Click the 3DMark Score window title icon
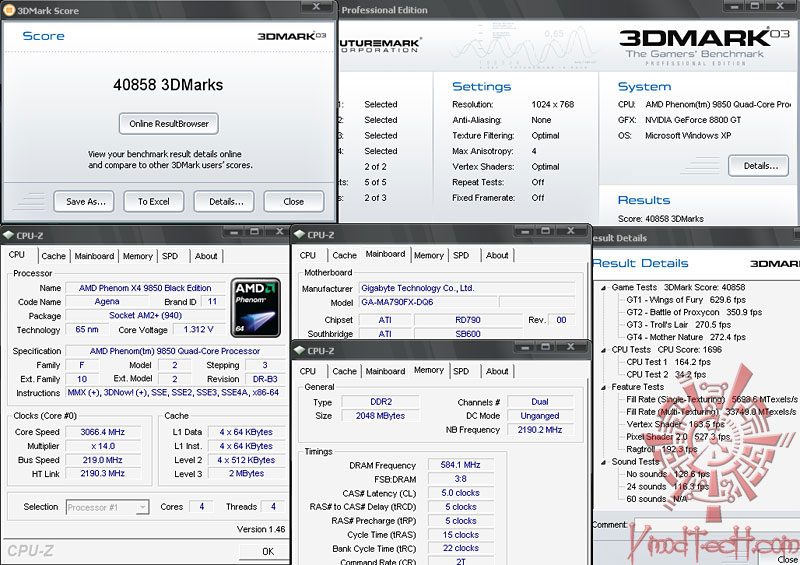 tap(9, 10)
